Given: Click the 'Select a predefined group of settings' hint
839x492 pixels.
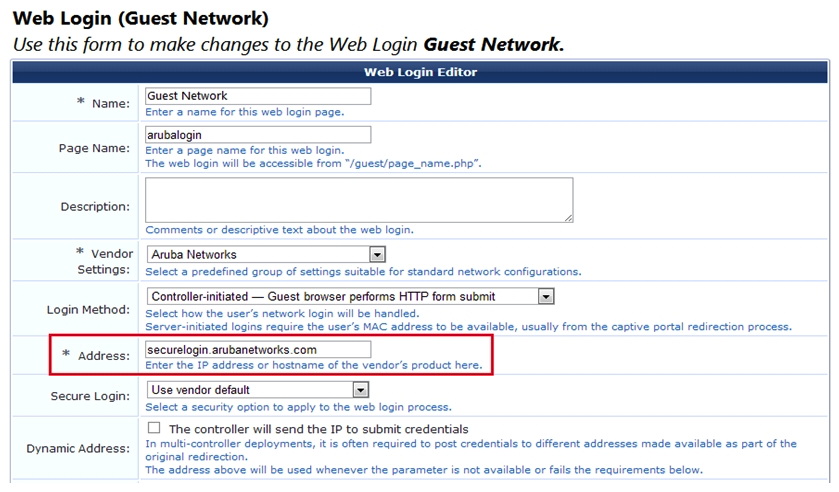Looking at the screenshot, I should (363, 271).
